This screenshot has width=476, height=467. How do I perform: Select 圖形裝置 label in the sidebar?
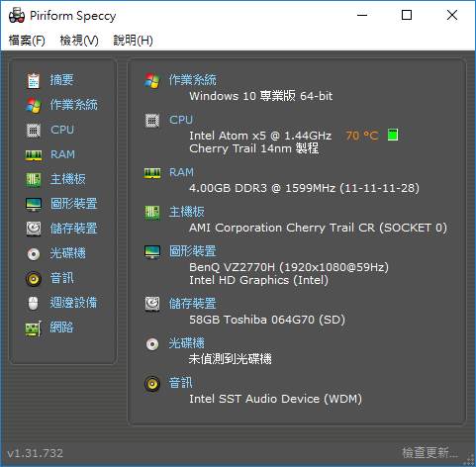[x=73, y=204]
